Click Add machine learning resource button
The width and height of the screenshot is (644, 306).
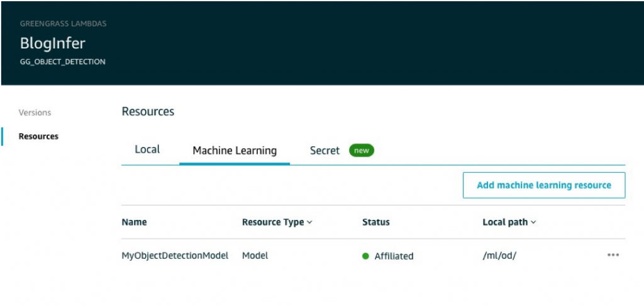click(544, 185)
